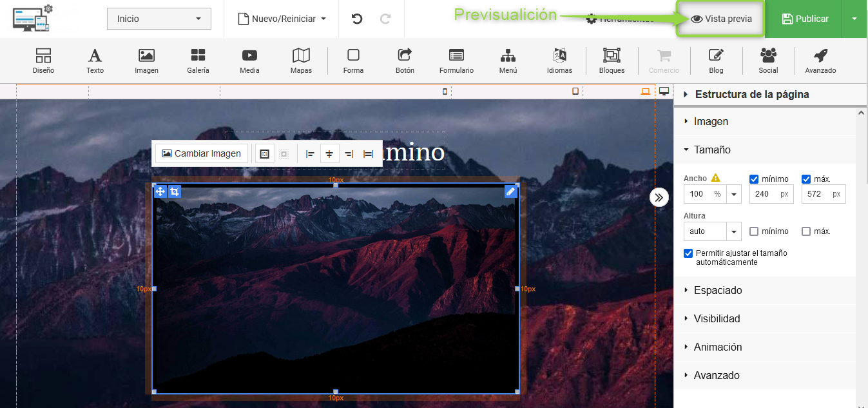Open the Inicio page dropdown
The image size is (868, 408).
159,19
